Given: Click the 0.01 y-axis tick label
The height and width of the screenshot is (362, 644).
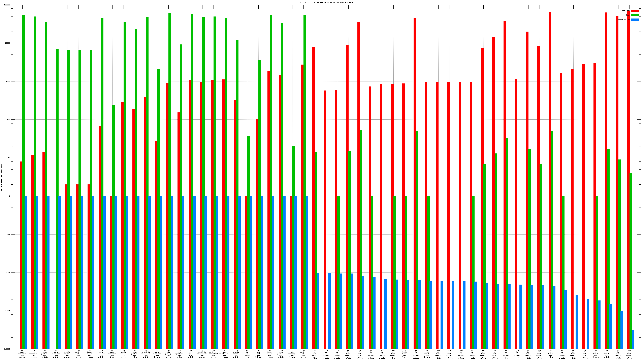Looking at the screenshot, I should pyautogui.click(x=8, y=273).
